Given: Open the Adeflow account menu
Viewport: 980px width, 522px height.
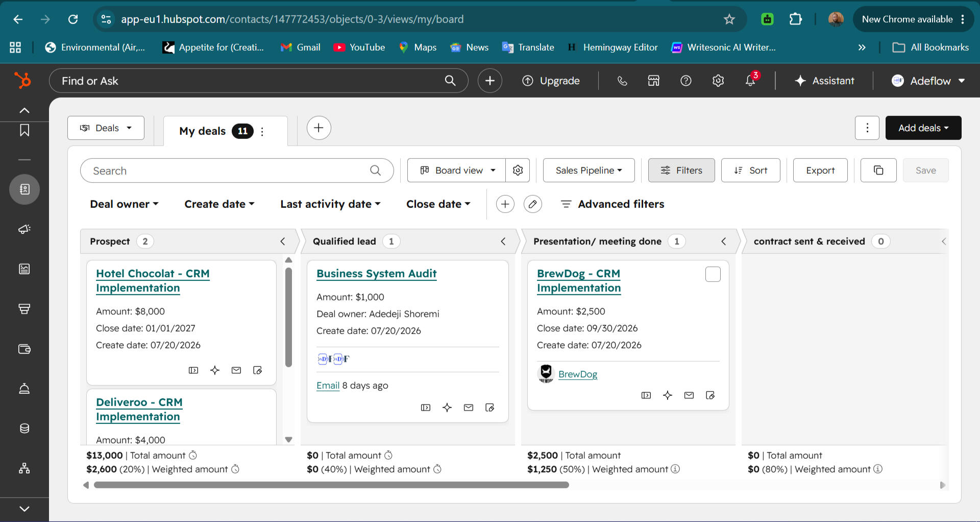Looking at the screenshot, I should (x=928, y=81).
